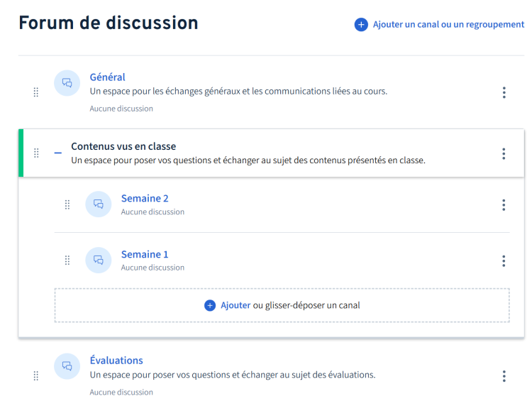Click Ajouter un canal ou un regroupement
532x406 pixels.
pos(448,25)
